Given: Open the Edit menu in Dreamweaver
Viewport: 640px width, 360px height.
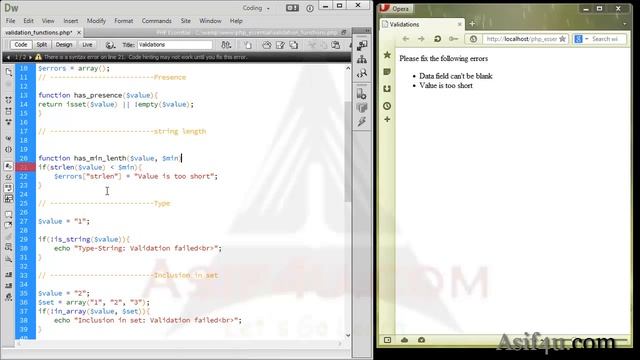Looking at the screenshot, I should point(28,21).
